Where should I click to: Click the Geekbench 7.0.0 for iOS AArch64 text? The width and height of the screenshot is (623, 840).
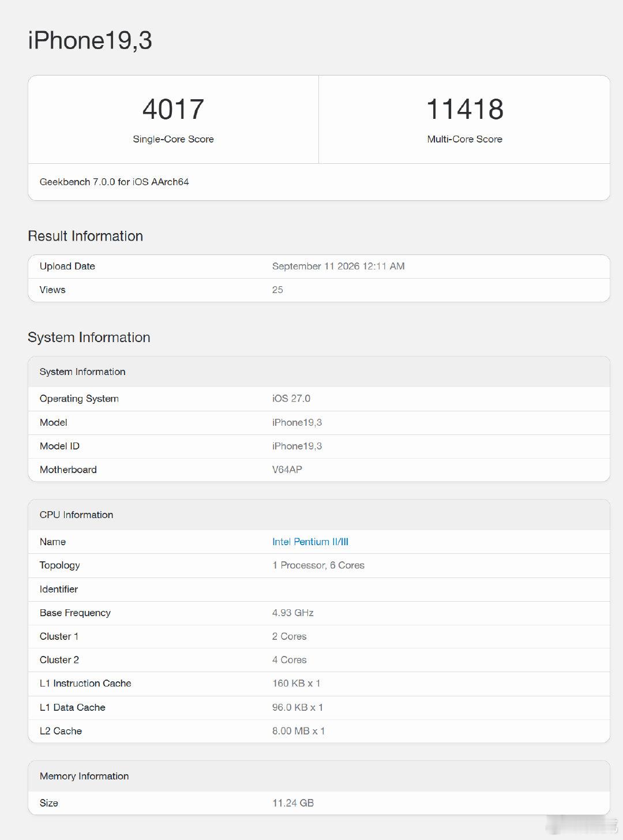click(114, 182)
